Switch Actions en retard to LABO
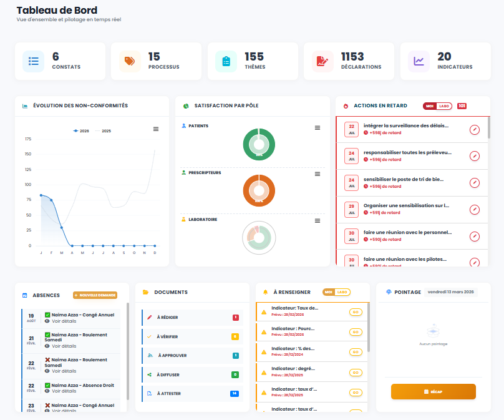This screenshot has height=420, width=504. [444, 106]
